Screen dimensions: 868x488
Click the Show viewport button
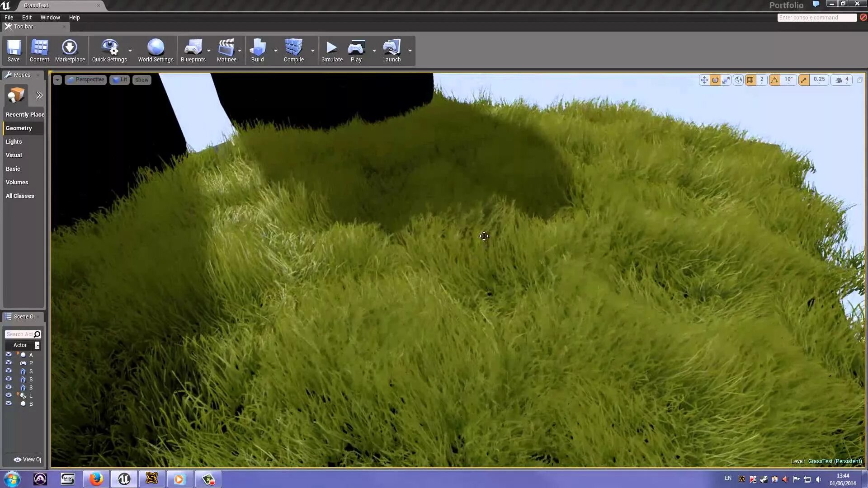(x=142, y=80)
